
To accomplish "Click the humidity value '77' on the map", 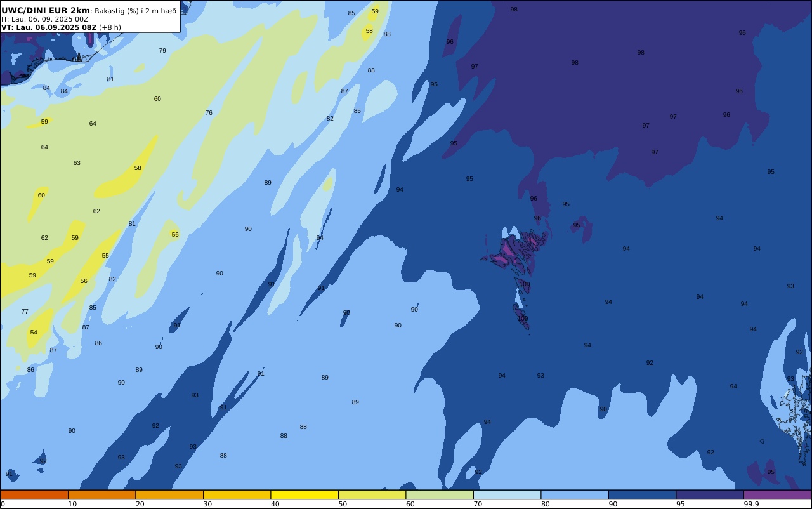I will [25, 312].
